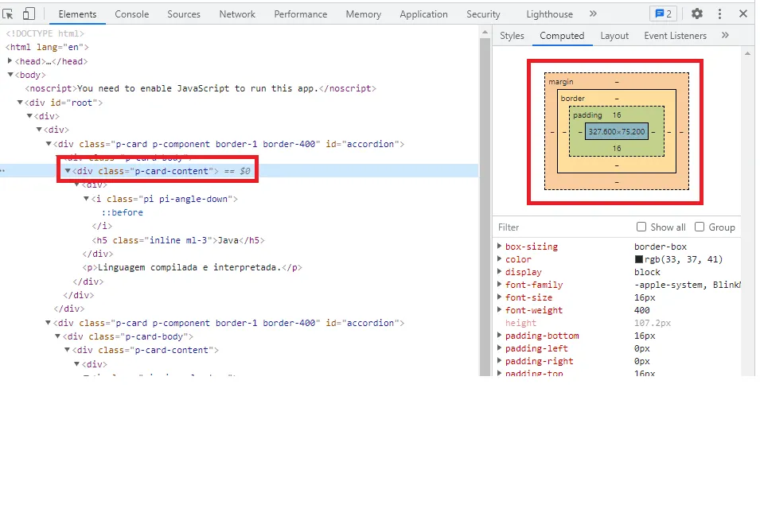Select the Elements tab
The image size is (760, 532).
click(77, 14)
